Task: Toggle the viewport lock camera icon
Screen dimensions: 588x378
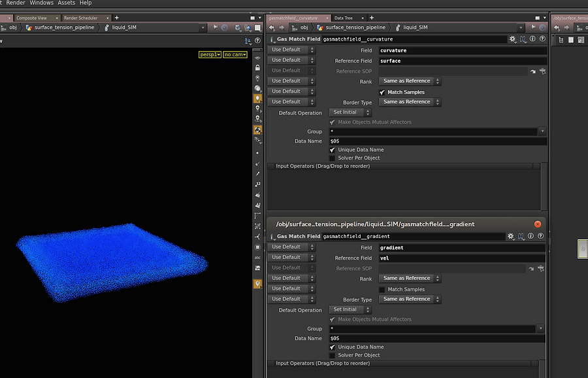Action: pos(257,67)
